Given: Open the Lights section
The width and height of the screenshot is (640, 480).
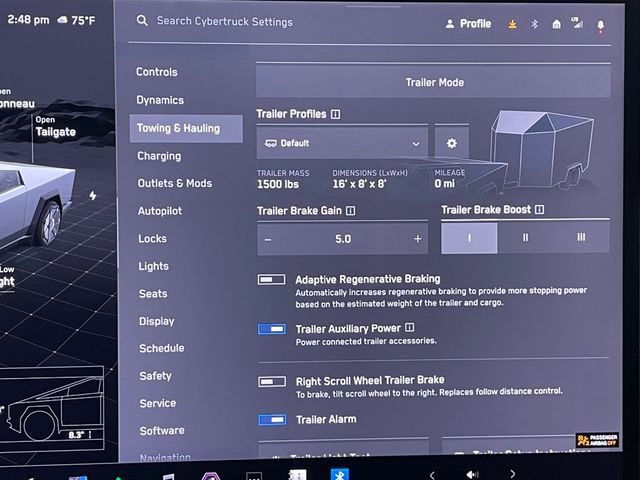Looking at the screenshot, I should pyautogui.click(x=153, y=266).
